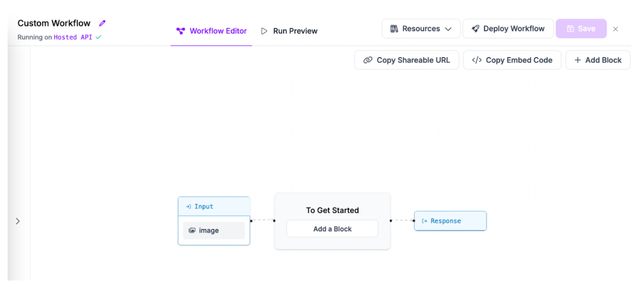
Task: Click the Hosted API green checkmark
Action: (x=98, y=37)
